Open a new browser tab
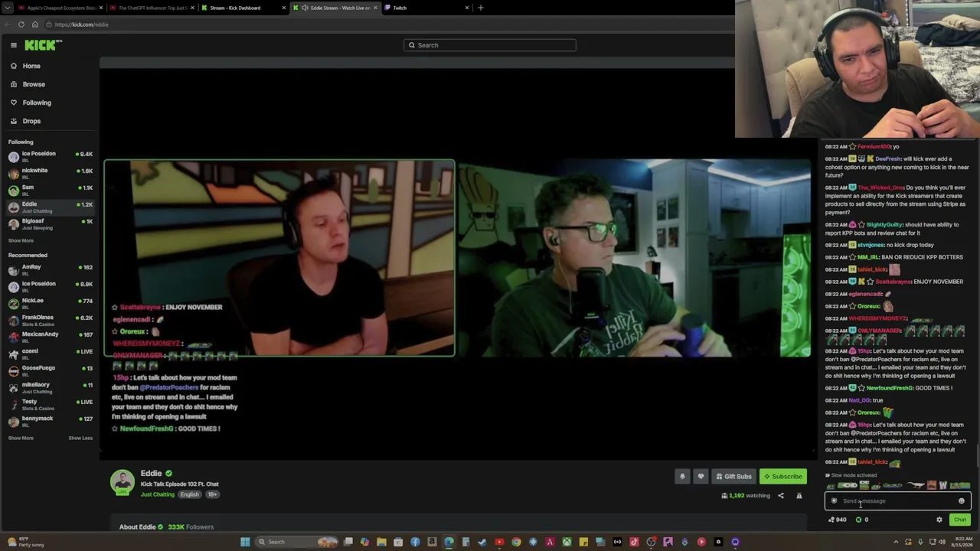The image size is (980, 551). coord(481,8)
